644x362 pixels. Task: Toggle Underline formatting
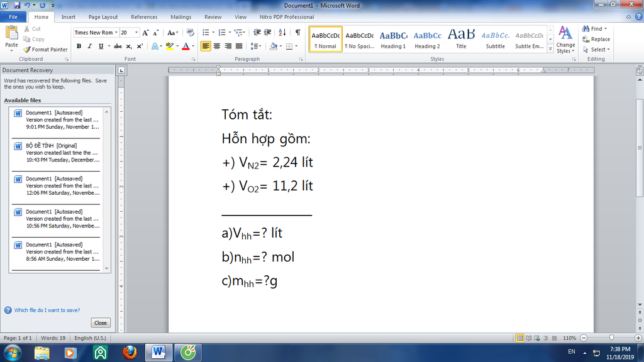101,47
